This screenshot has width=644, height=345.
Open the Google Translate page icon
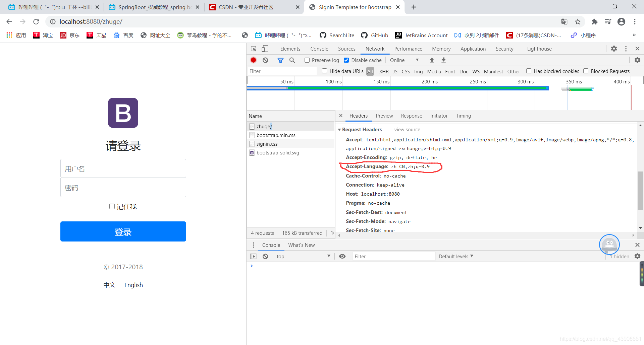coord(564,22)
